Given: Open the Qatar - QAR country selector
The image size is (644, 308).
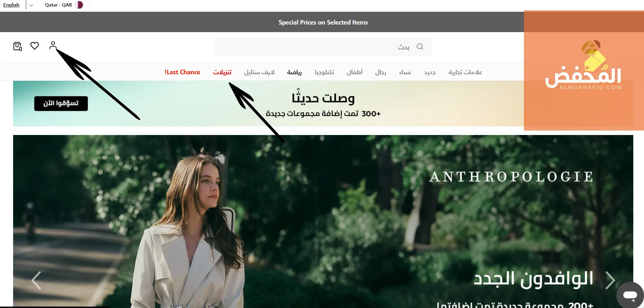Looking at the screenshot, I should (x=64, y=5).
